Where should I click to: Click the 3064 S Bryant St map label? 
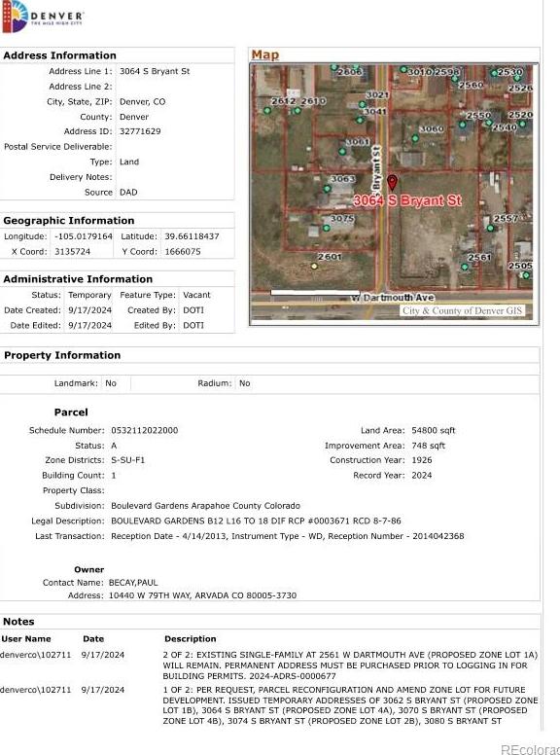407,200
